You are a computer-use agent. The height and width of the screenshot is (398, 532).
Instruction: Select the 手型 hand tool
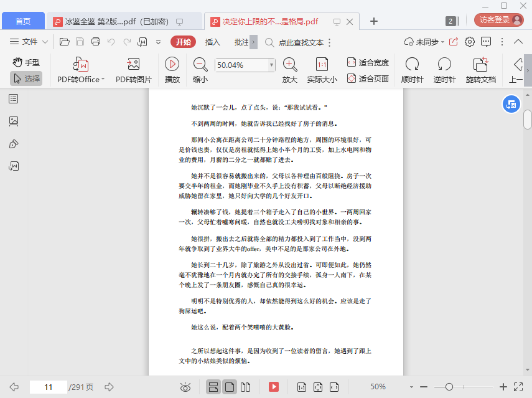coord(26,62)
